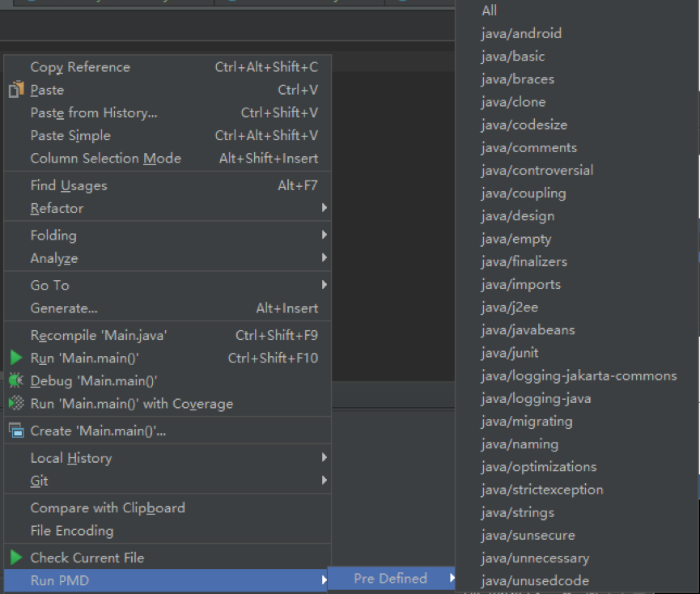Select the java/logging-jakarta-commons ruleset
Screen dimensions: 700x594
coord(577,375)
